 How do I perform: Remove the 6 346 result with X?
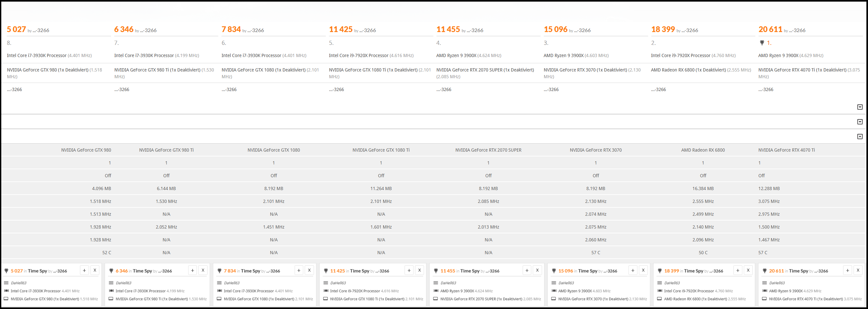point(203,270)
